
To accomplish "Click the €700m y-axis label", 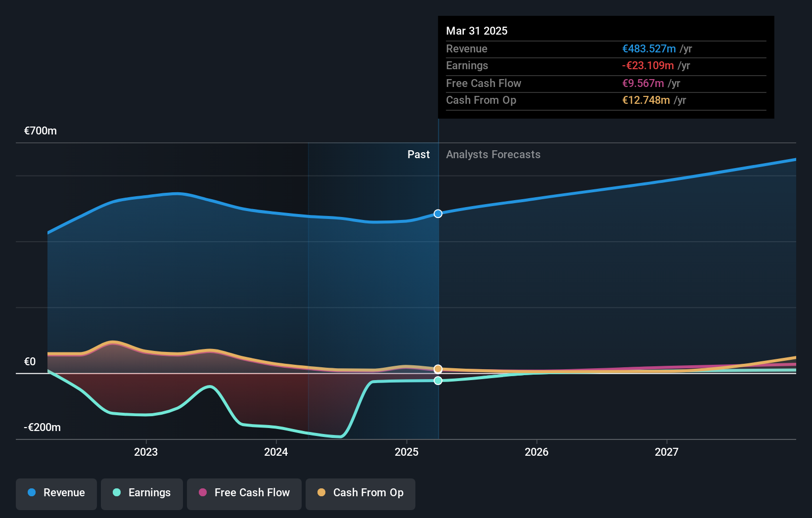I will point(41,131).
